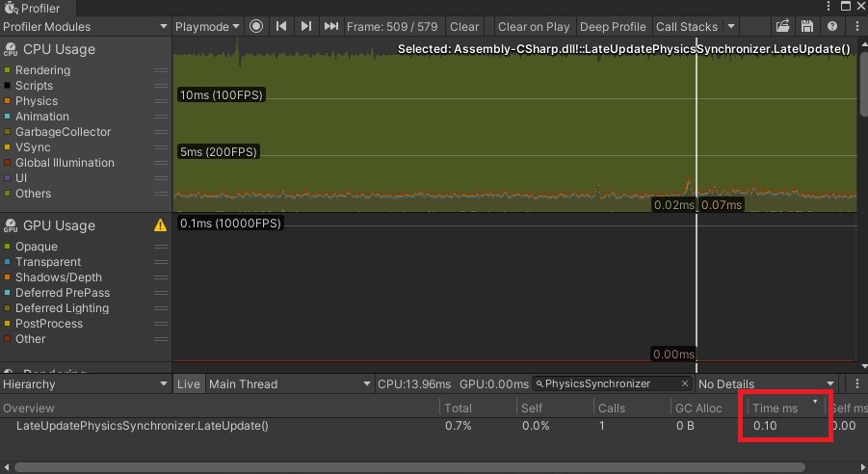Toggle PostProcess GPU category

click(x=7, y=324)
